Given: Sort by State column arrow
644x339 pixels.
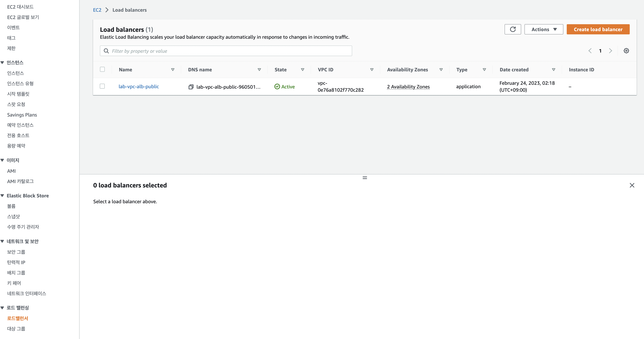Looking at the screenshot, I should click(303, 70).
